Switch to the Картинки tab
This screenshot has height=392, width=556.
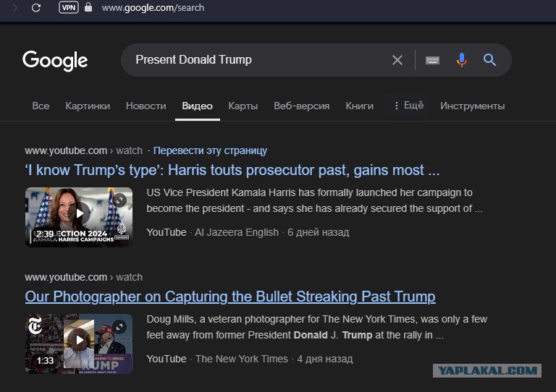point(88,106)
